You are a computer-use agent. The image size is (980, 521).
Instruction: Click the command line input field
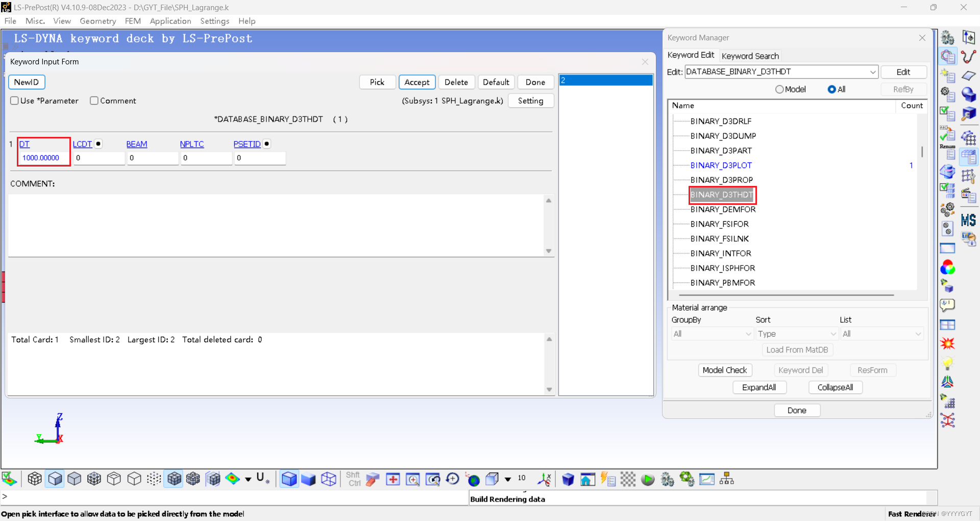[235, 496]
